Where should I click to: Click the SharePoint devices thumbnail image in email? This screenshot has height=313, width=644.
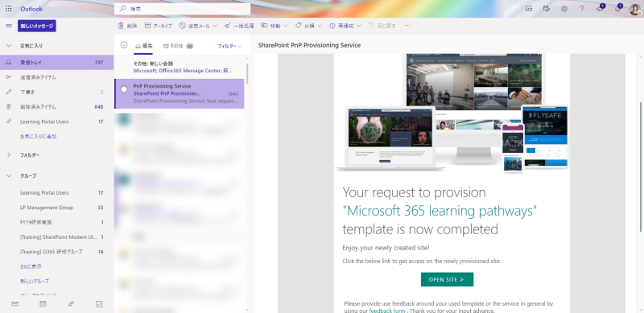coord(452,113)
